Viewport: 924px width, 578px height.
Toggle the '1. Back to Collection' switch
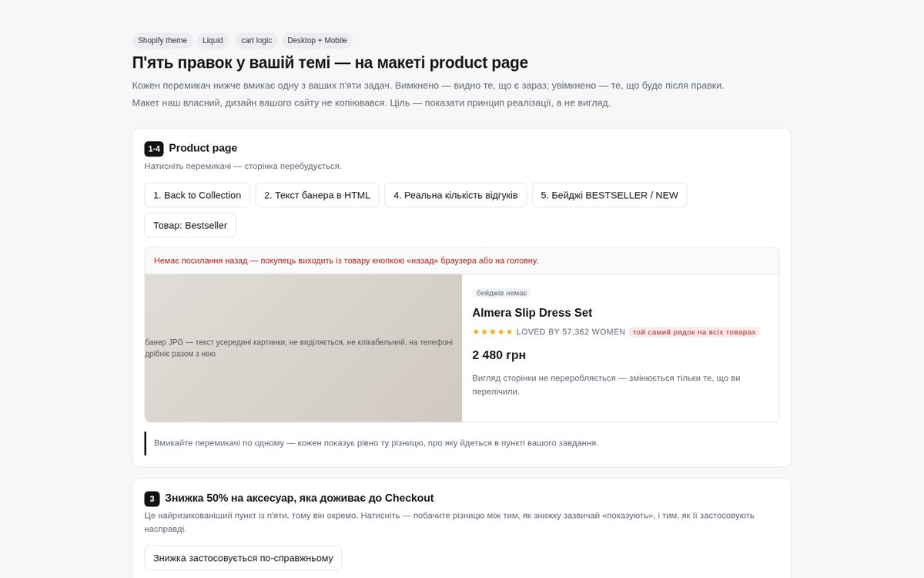[x=197, y=195]
